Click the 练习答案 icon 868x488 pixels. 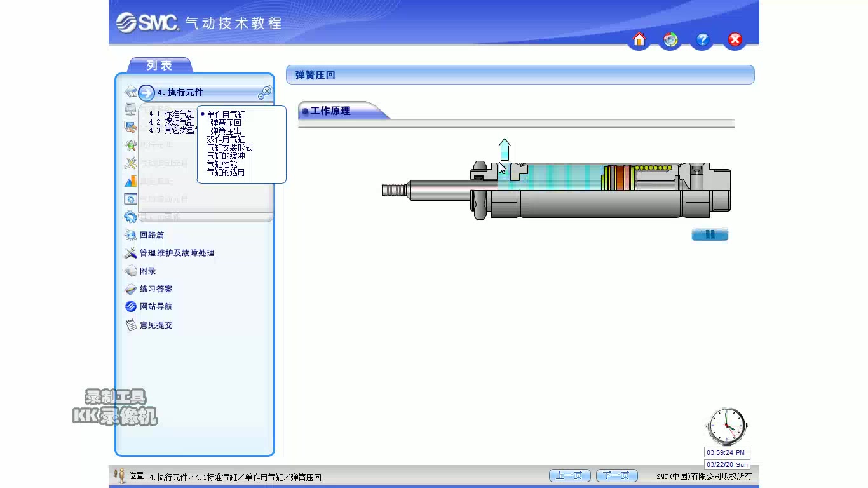tap(130, 288)
